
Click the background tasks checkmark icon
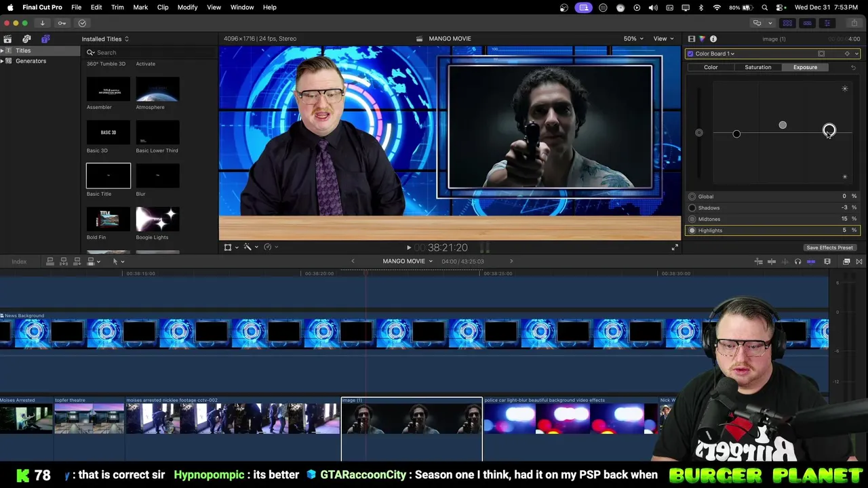point(82,23)
